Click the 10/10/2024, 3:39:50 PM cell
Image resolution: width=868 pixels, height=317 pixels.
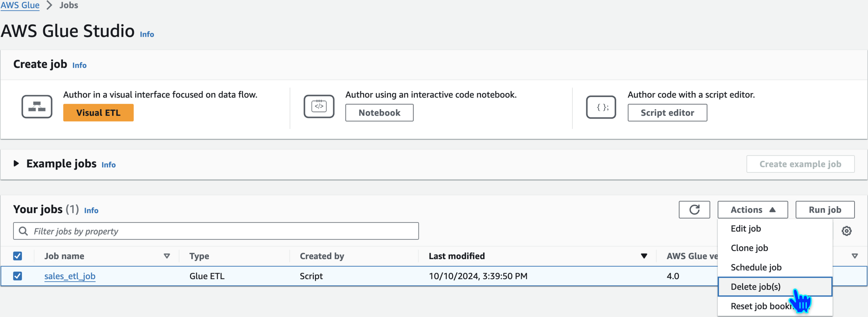(478, 276)
